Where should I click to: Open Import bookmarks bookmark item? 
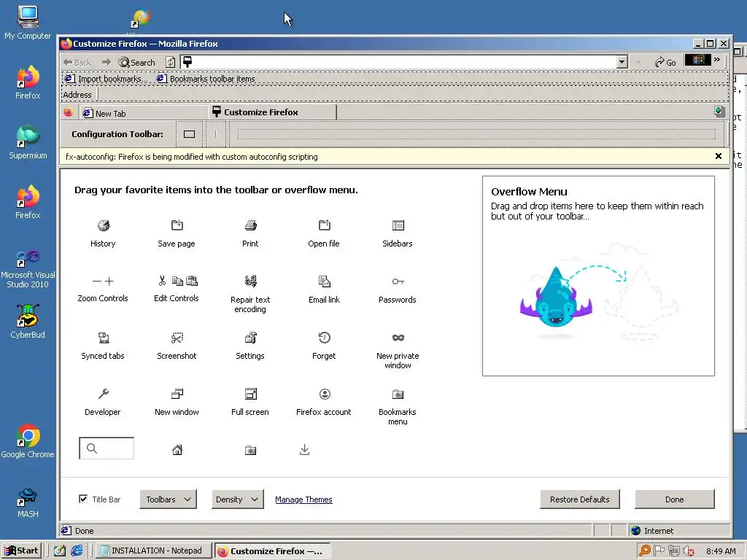pos(107,79)
